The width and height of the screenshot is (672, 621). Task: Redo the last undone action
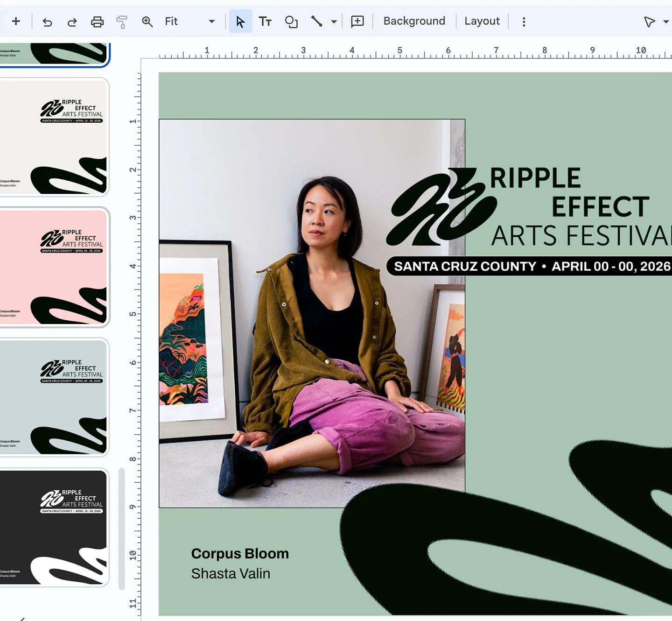[72, 21]
